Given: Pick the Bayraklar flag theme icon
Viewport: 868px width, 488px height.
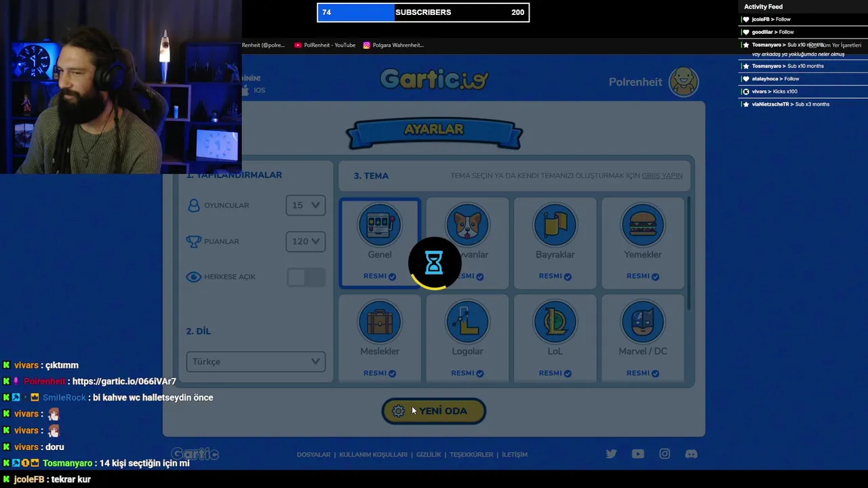Looking at the screenshot, I should point(555,224).
